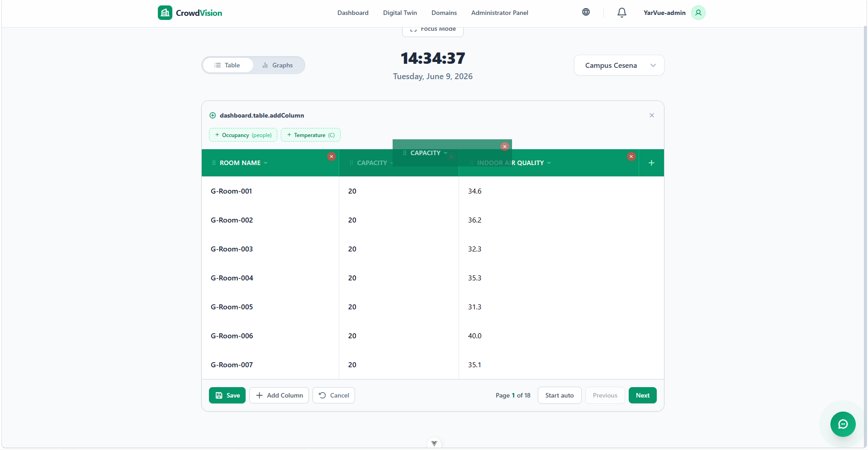This screenshot has height=450, width=868.
Task: Click the circled plus beside dashboard.table.addColumn
Action: [213, 115]
